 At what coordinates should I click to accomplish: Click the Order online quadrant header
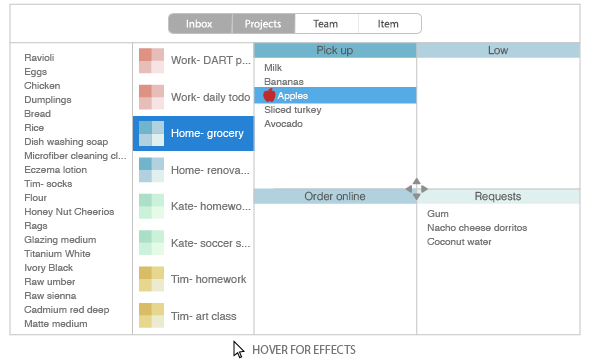pyautogui.click(x=335, y=196)
